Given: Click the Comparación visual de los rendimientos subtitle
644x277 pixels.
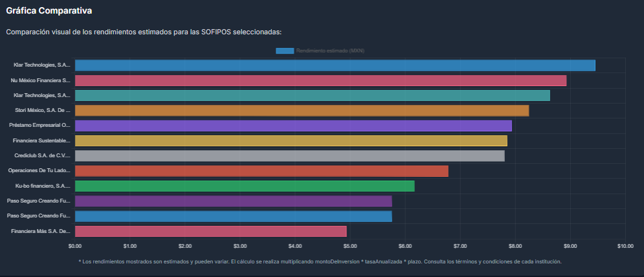Looking at the screenshot, I should pos(144,32).
